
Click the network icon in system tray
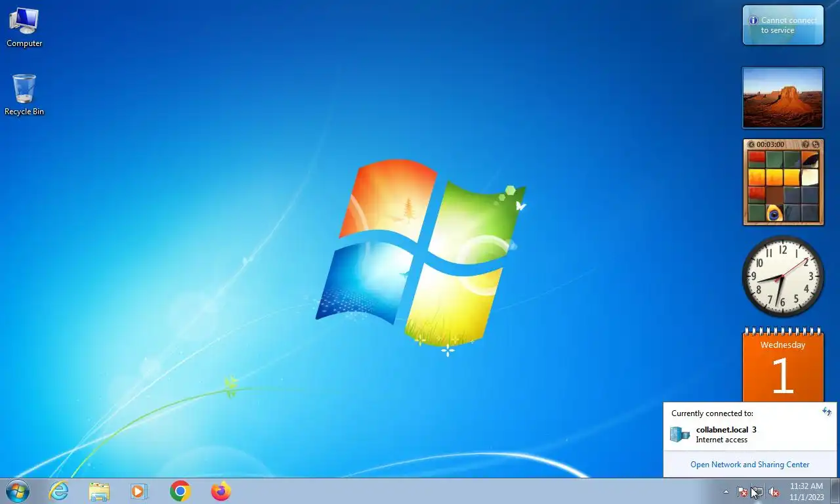[757, 492]
